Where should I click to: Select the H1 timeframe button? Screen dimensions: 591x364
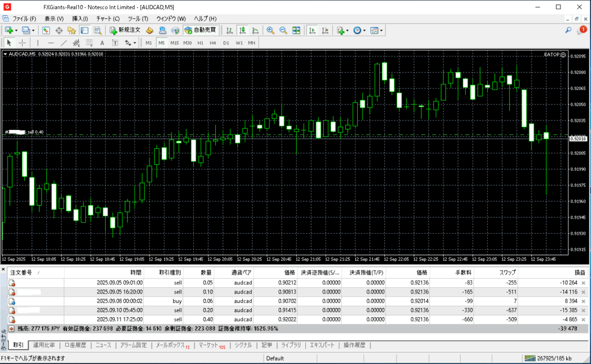click(x=200, y=43)
